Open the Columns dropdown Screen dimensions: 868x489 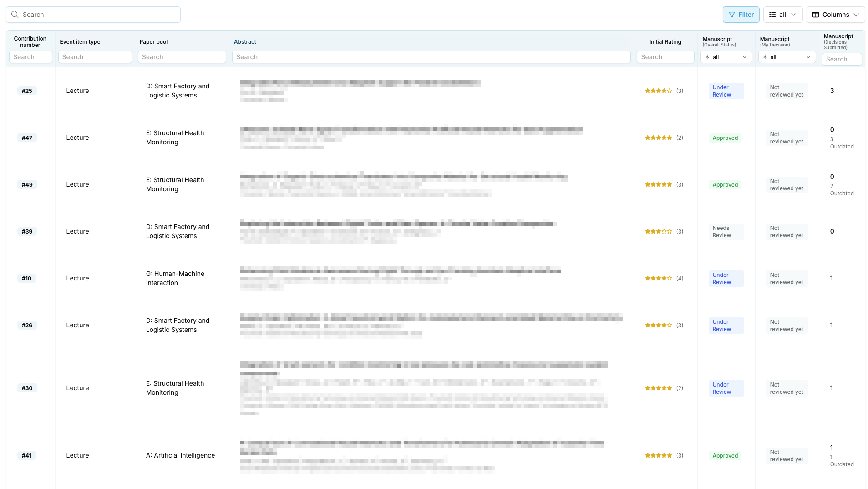coord(836,15)
